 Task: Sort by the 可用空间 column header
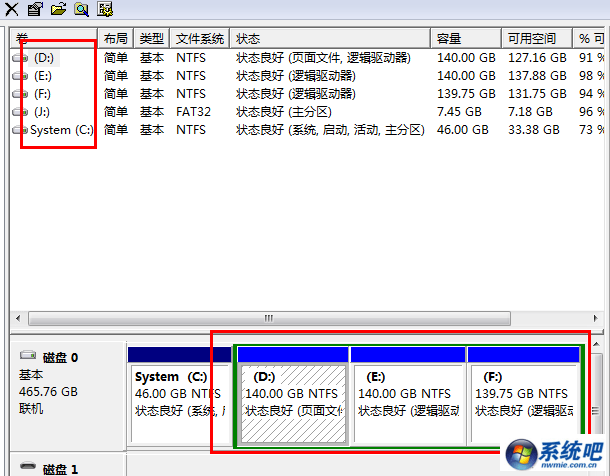coord(537,38)
